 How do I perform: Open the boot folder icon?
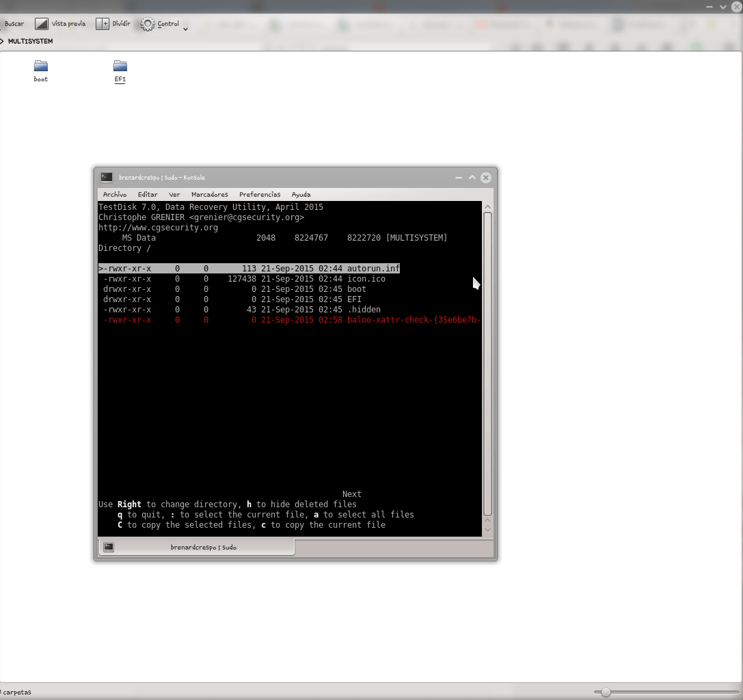41,66
